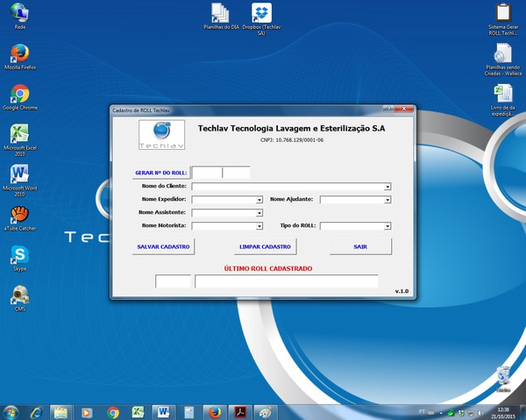Close the Cadastro de ROLL Techlav dialog
Viewport: 526px width, 420px height.
click(404, 109)
